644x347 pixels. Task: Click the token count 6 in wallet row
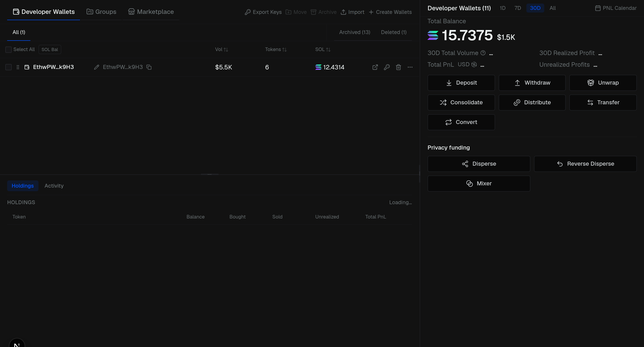point(267,67)
